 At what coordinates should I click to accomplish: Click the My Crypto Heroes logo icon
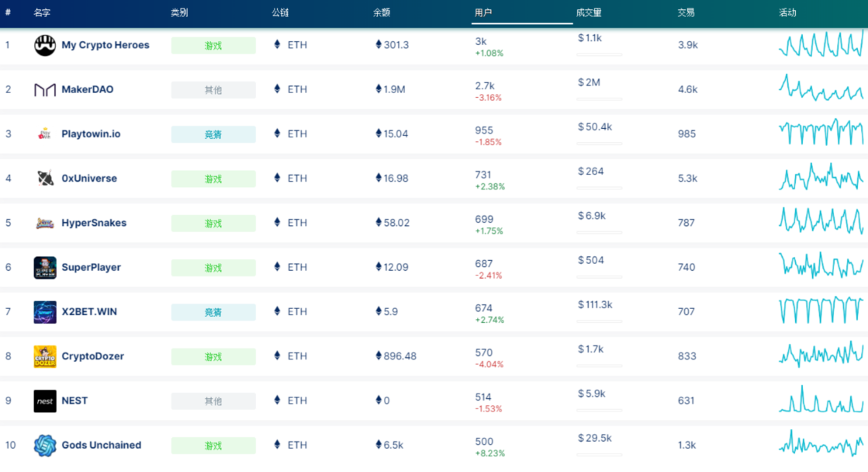pos(45,45)
